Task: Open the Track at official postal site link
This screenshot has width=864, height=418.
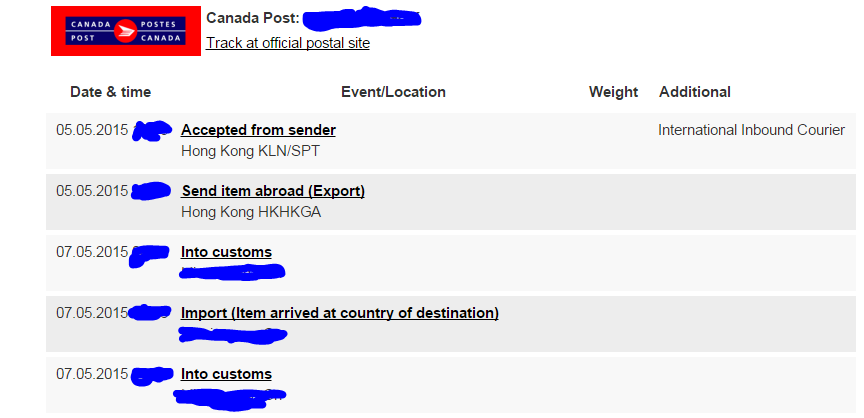Action: (x=288, y=43)
